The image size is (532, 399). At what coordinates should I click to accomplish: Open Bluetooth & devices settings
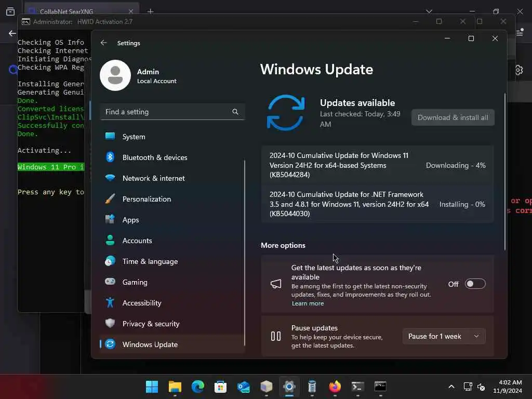tap(172, 157)
